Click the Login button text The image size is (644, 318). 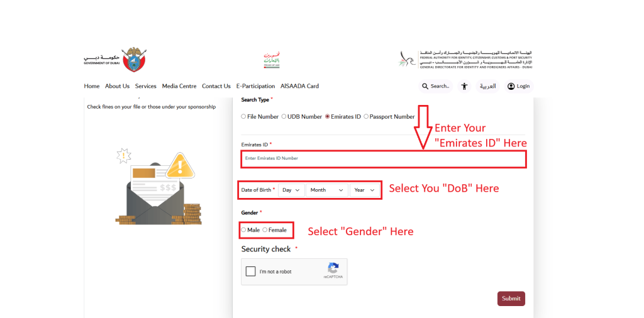point(523,86)
